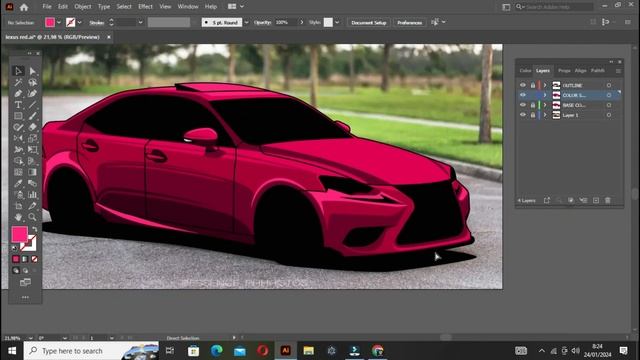Click the Layer 1 target circle

tap(609, 115)
